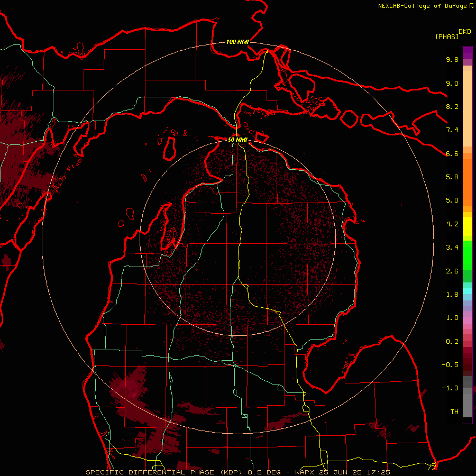This screenshot has height=476, width=476.
Task: Click the 1.8 value on color scale
Action: (452, 295)
